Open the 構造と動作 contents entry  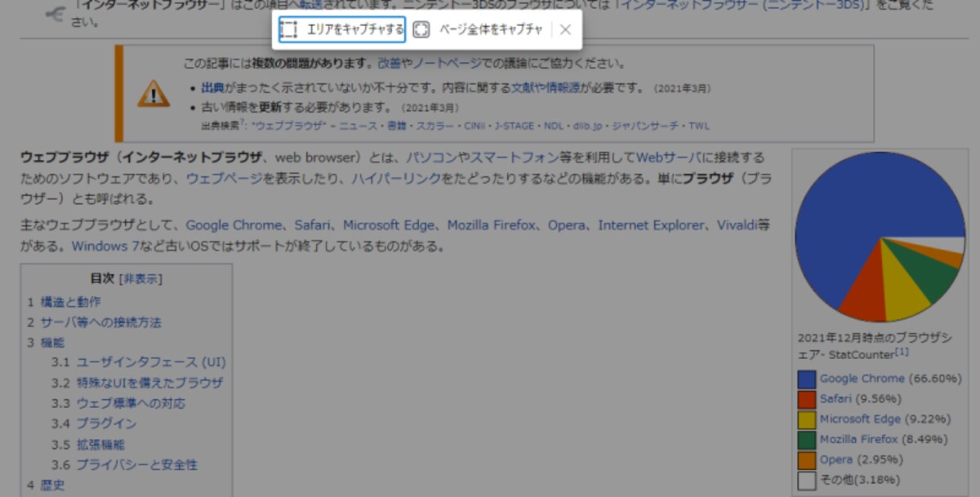pos(71,302)
